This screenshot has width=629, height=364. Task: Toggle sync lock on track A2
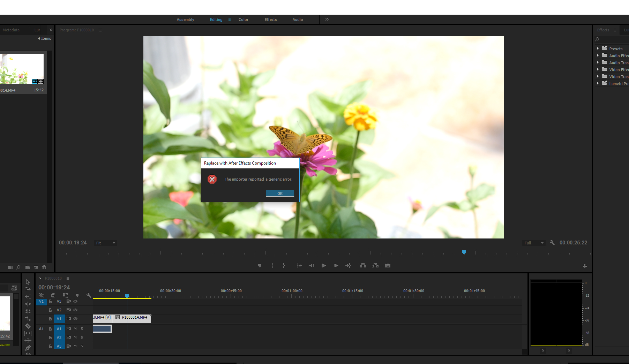click(68, 338)
